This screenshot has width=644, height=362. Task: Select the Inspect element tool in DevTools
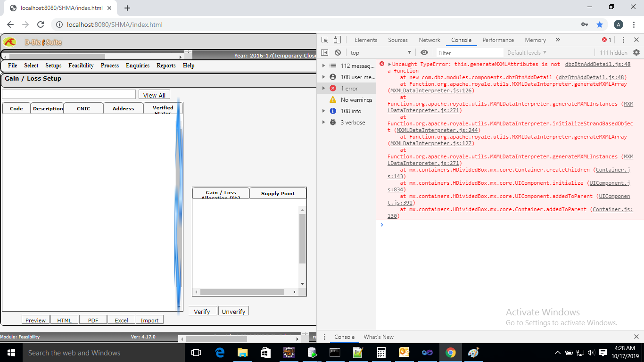pos(324,40)
